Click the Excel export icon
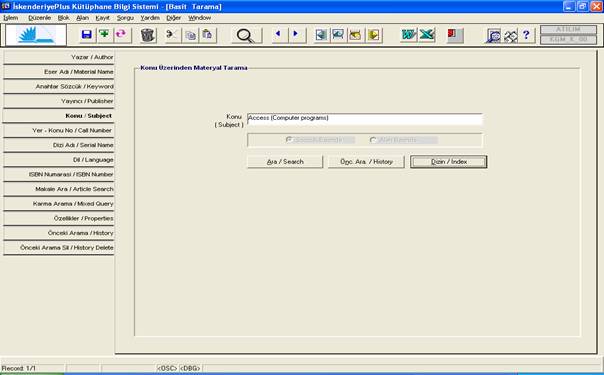 click(x=427, y=35)
